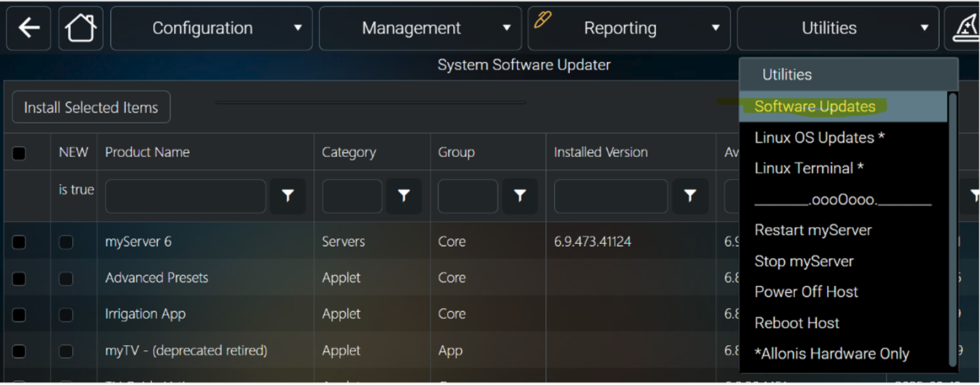Screen dimensions: 980x385
Task: Sort by Group column header
Action: tap(456, 152)
